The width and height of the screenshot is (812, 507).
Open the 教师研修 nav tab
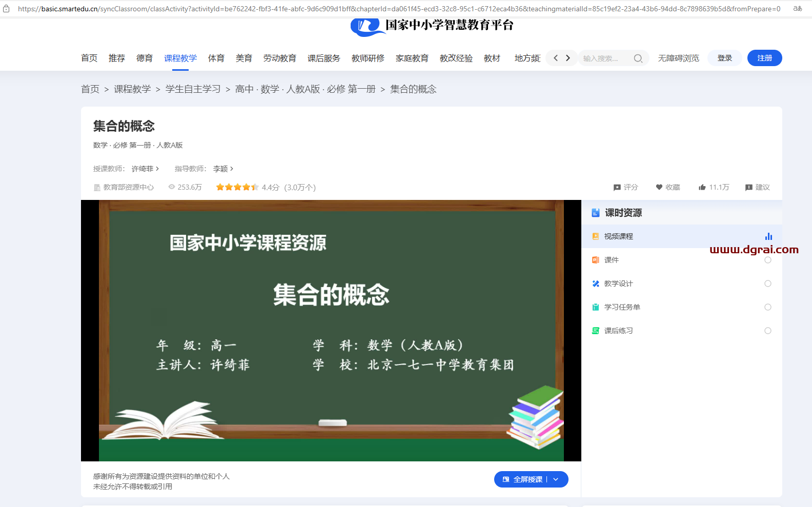point(368,58)
